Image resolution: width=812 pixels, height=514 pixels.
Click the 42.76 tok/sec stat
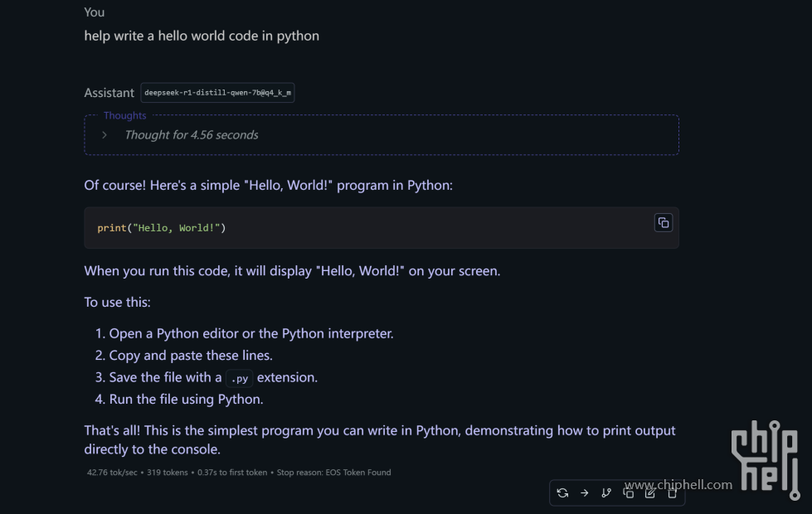click(x=114, y=473)
